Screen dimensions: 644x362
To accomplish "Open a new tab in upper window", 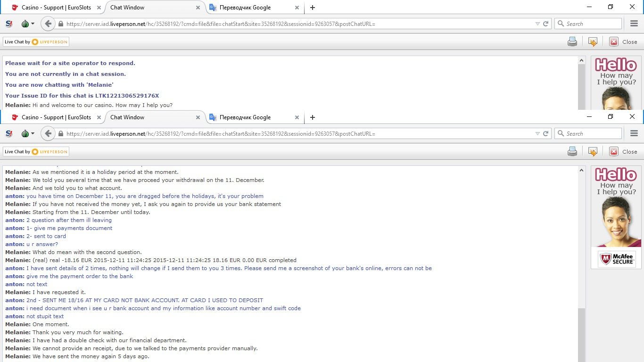I will [x=313, y=8].
